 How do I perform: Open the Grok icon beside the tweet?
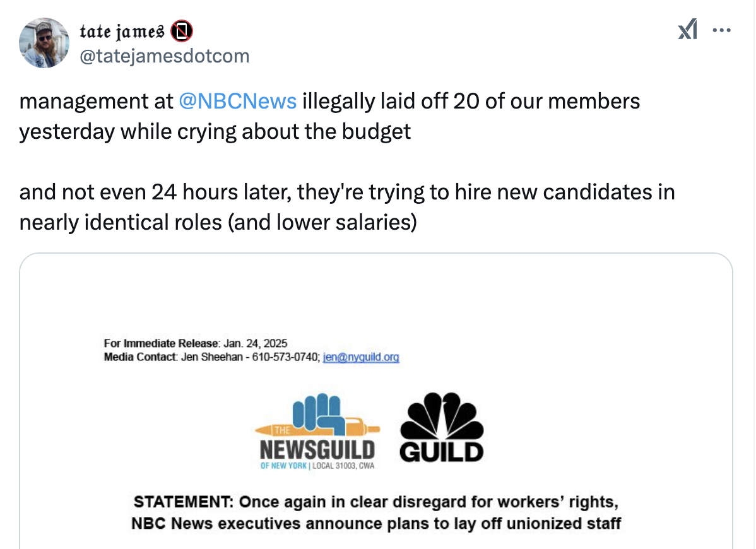click(687, 30)
